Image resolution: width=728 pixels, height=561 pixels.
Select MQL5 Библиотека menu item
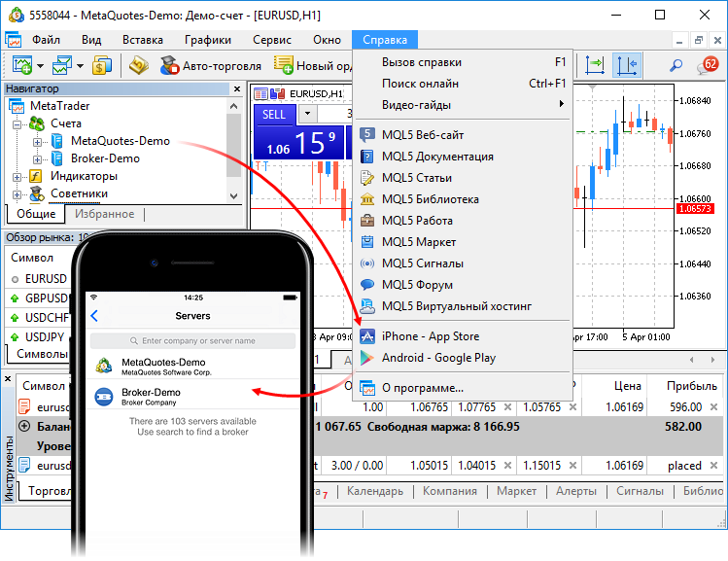click(463, 199)
